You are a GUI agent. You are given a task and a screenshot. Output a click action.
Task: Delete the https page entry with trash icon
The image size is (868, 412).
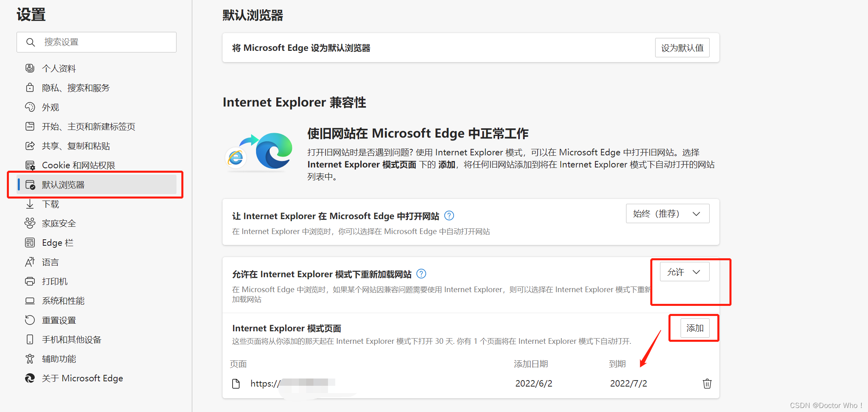click(x=707, y=383)
